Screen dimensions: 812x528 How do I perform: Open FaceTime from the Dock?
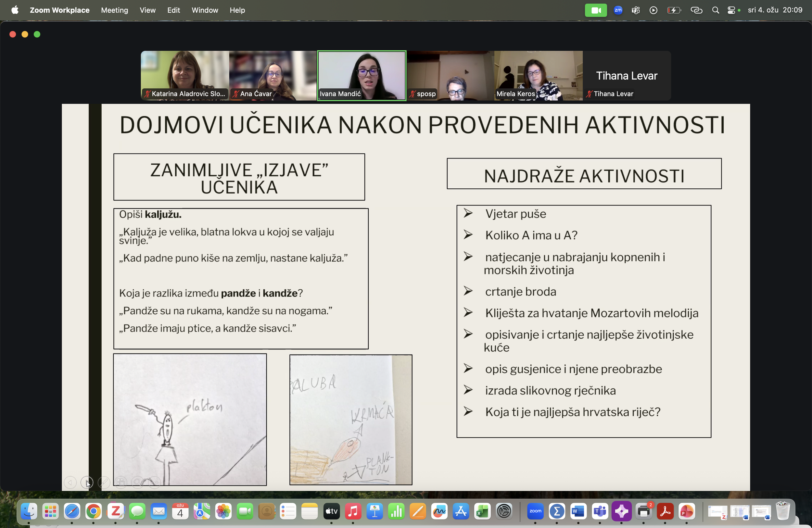click(x=245, y=511)
